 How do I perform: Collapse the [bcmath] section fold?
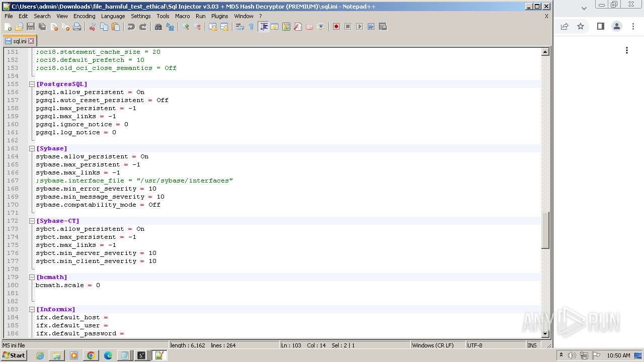[x=32, y=277]
